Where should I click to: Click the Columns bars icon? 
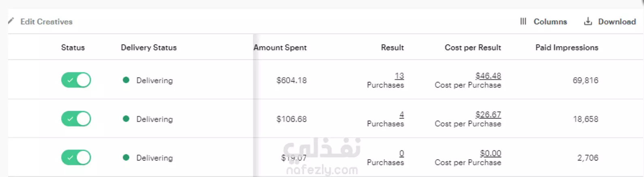point(523,21)
